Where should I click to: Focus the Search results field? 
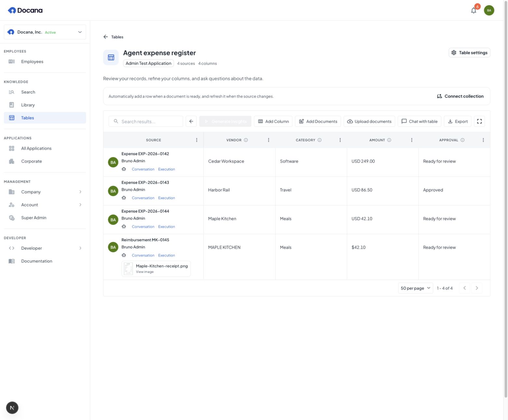point(146,121)
